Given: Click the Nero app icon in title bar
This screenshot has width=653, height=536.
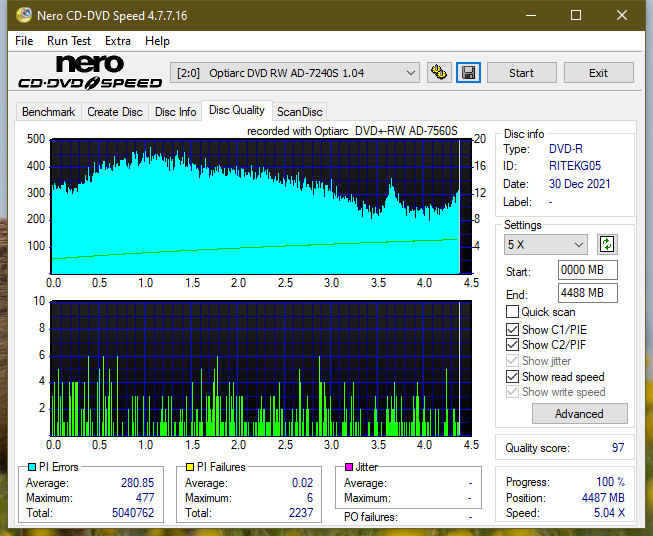Looking at the screenshot, I should click(x=24, y=15).
